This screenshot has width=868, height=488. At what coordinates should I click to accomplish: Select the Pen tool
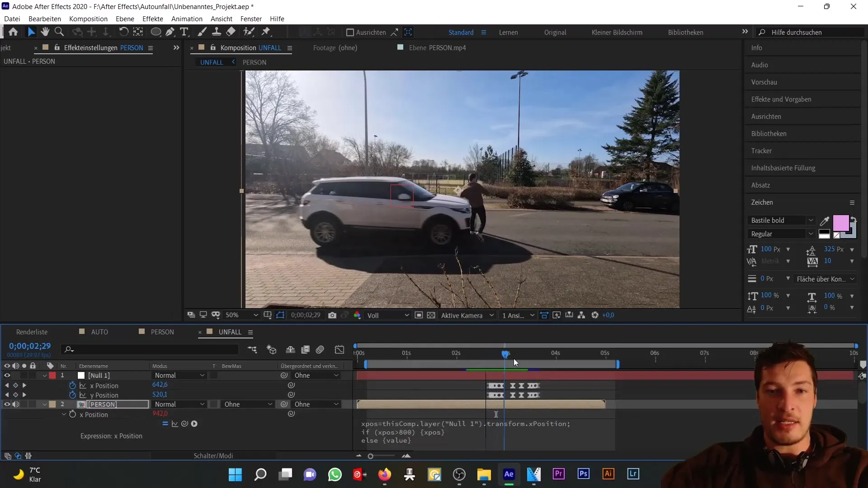pos(170,32)
